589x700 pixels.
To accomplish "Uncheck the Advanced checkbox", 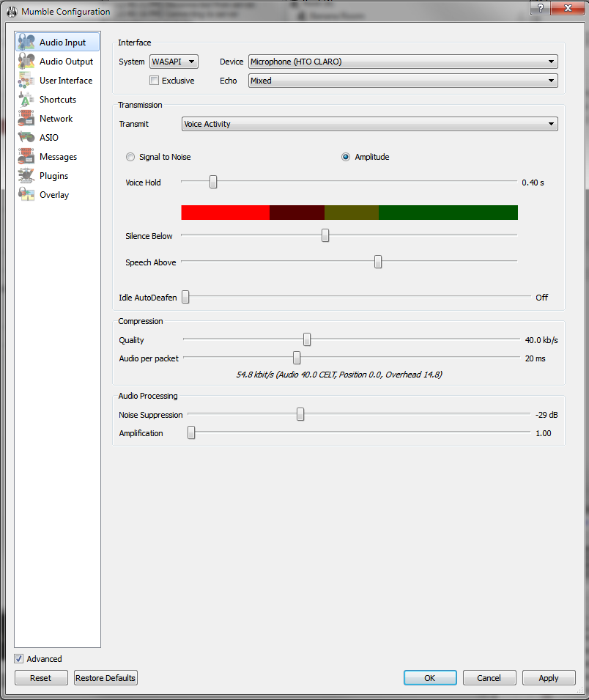I will 19,658.
